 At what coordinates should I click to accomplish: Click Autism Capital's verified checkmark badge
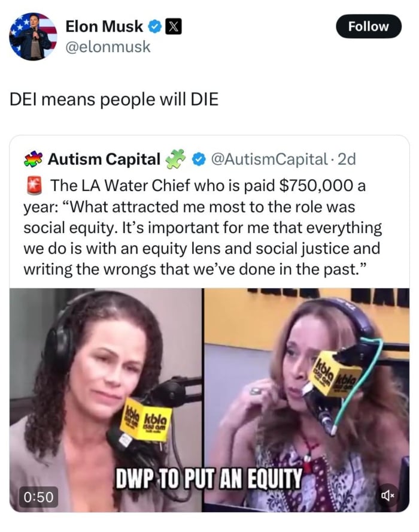click(199, 159)
